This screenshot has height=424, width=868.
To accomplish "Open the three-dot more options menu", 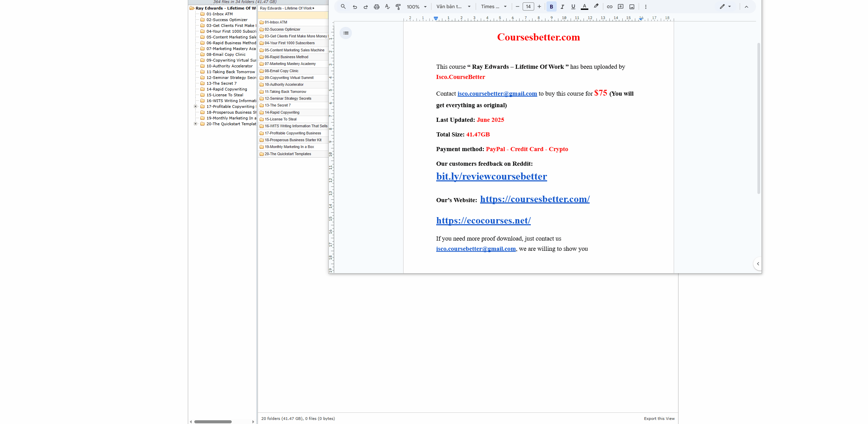I will 645,7.
